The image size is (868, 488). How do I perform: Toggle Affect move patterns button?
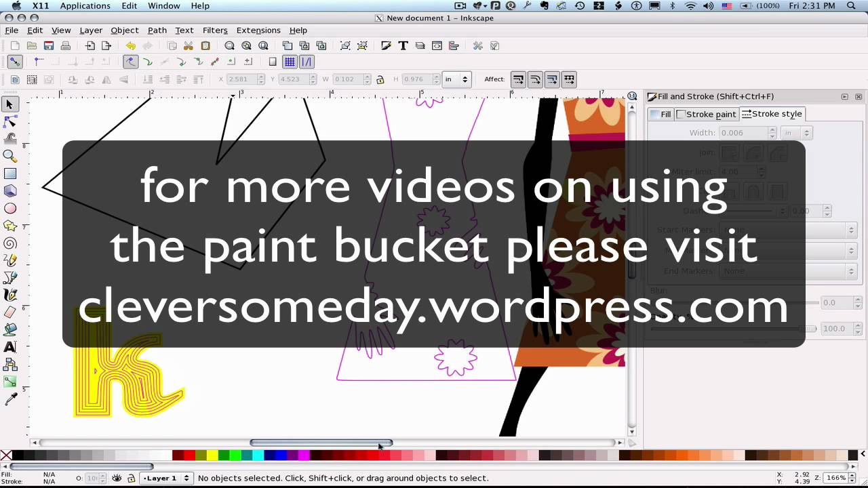pos(569,79)
